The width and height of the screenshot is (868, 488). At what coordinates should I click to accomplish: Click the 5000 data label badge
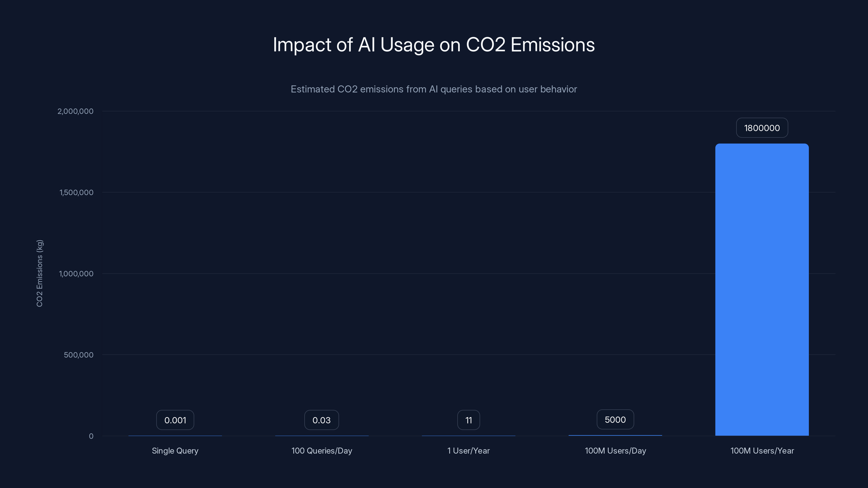(615, 419)
